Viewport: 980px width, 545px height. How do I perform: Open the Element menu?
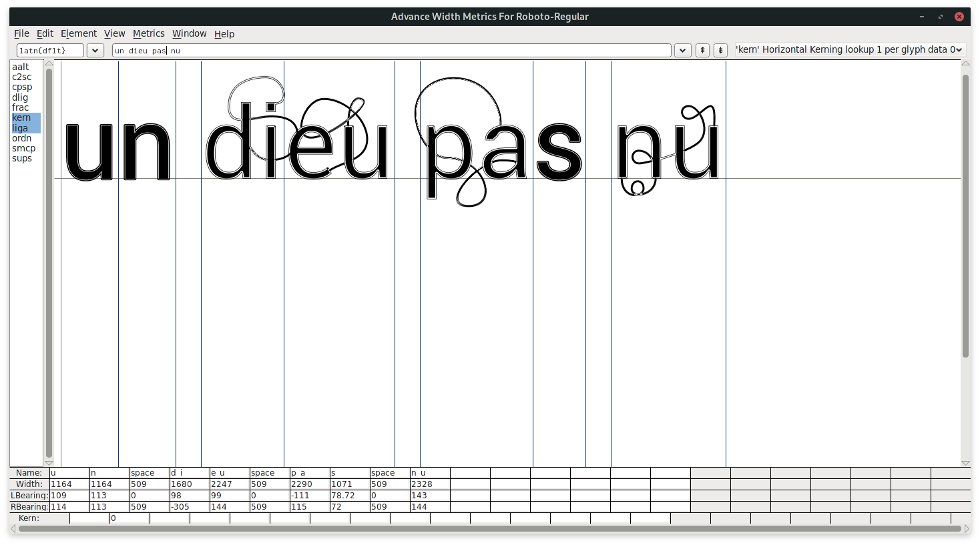(78, 33)
